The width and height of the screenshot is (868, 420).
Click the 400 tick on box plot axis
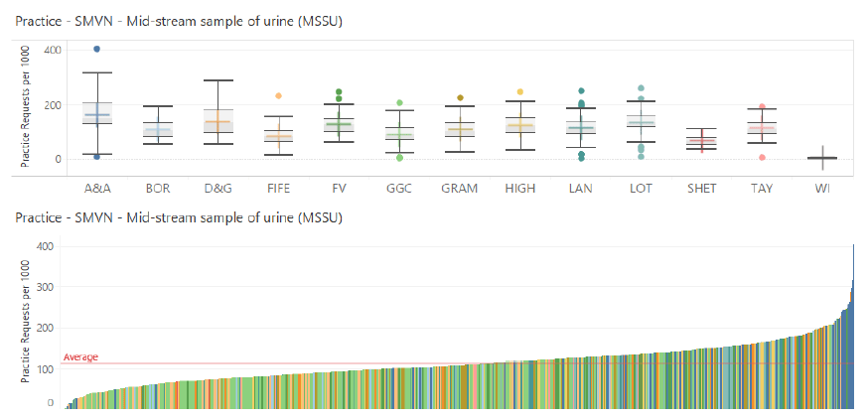53,51
